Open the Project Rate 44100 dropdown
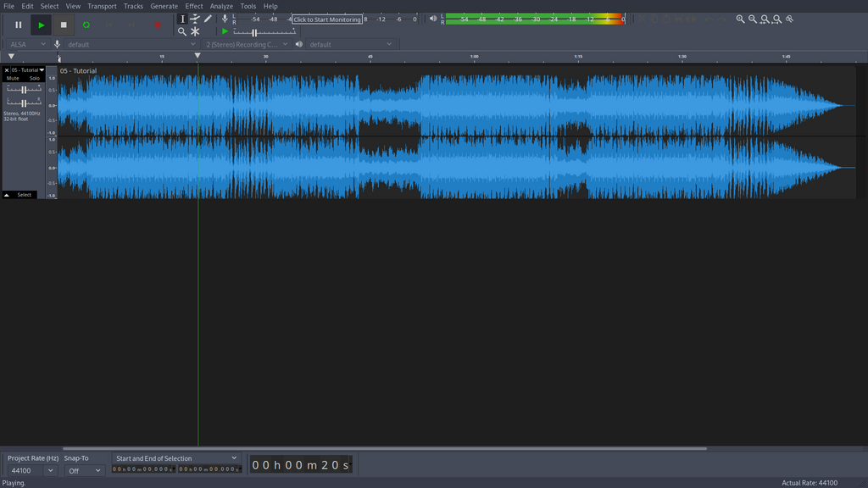 coord(50,470)
